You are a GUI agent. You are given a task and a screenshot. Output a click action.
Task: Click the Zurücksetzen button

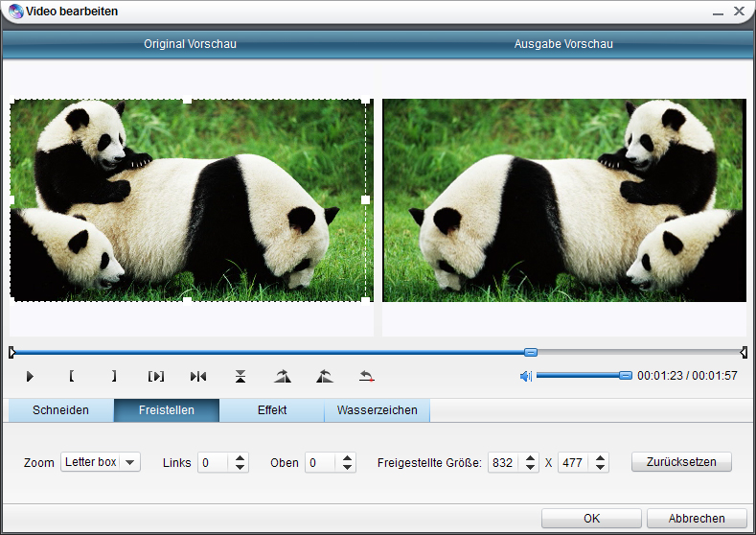(x=680, y=462)
